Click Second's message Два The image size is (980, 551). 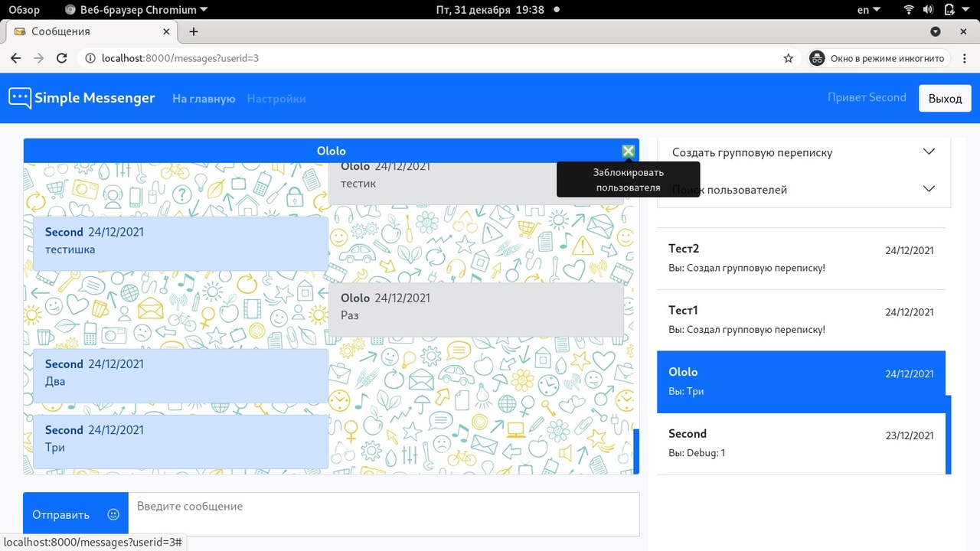(181, 376)
